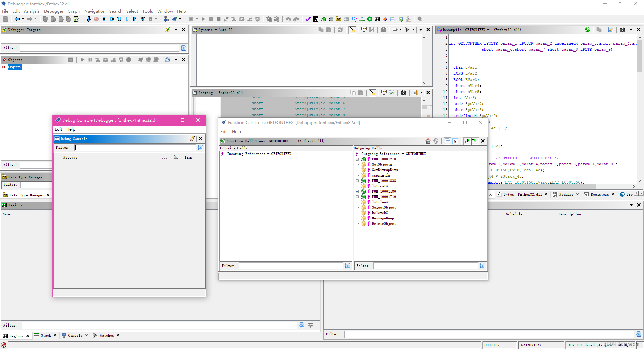Switch to the Registers tab
Image resolution: width=644 pixels, height=349 pixels.
(599, 194)
